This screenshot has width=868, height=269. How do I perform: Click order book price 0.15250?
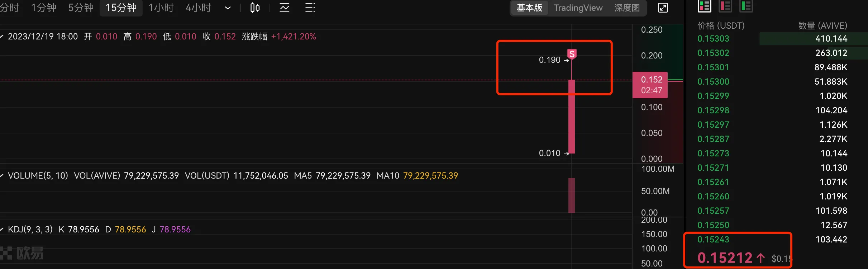point(713,225)
